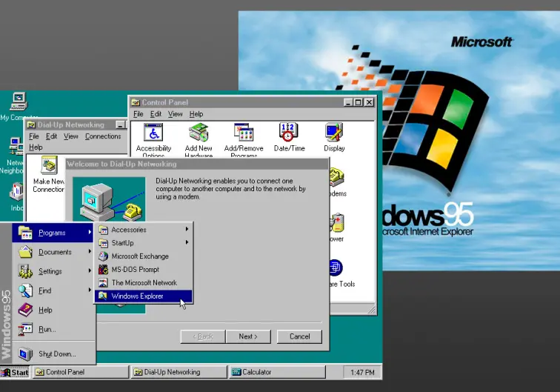The image size is (560, 392).
Task: Open the Connections menu in Dial-Up Networking
Action: point(103,136)
